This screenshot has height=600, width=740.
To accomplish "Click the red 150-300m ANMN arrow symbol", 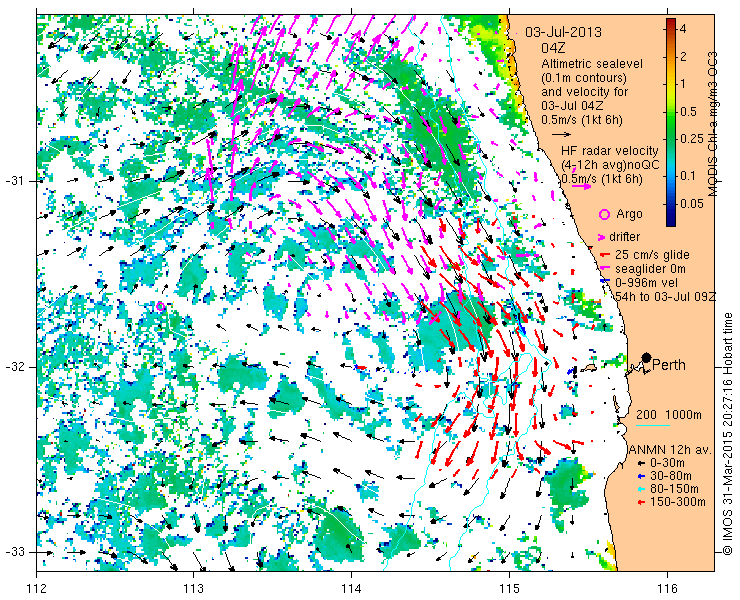I will [x=641, y=502].
